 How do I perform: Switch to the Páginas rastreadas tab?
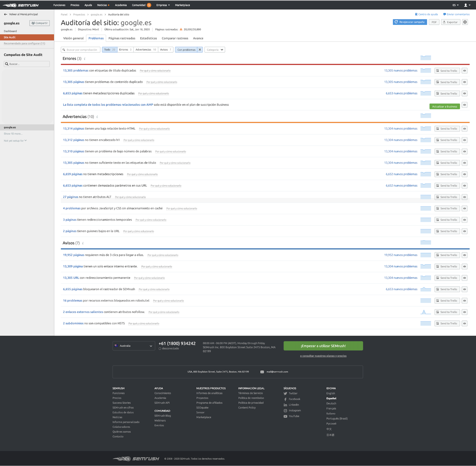coord(122,38)
